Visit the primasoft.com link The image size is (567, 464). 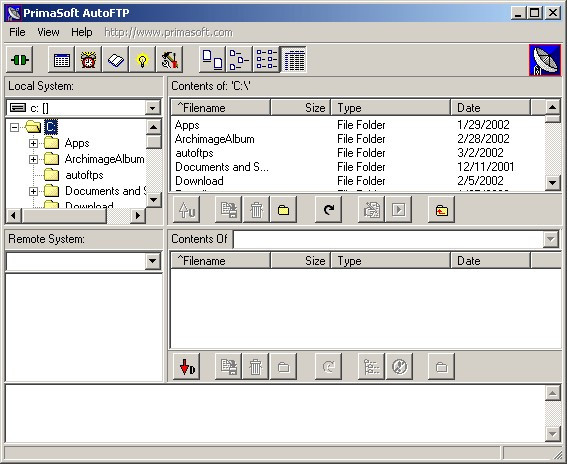click(168, 32)
